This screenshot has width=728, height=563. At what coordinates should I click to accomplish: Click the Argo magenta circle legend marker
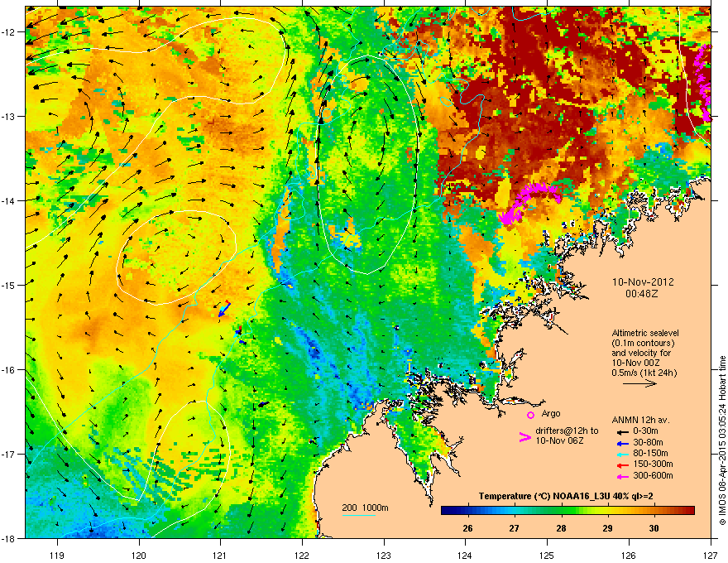pos(530,415)
